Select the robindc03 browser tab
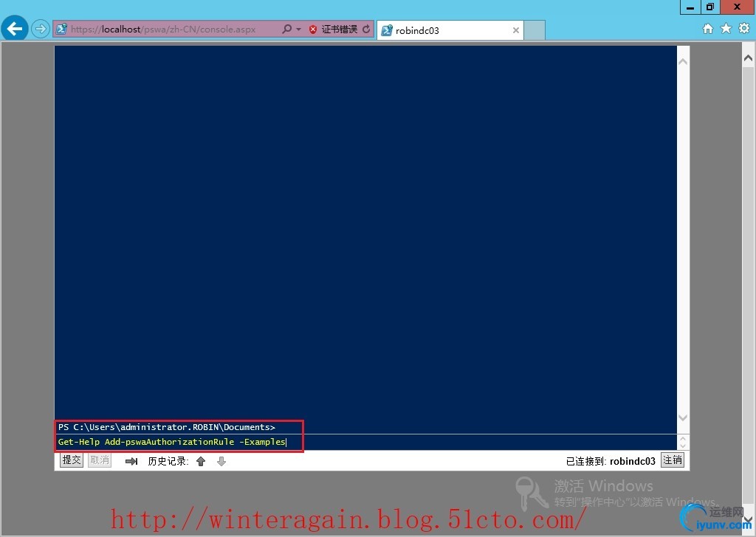The image size is (756, 537). tap(450, 30)
